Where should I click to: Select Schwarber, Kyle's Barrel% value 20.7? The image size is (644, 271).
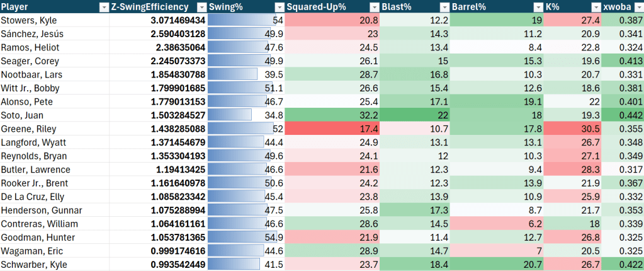click(496, 265)
